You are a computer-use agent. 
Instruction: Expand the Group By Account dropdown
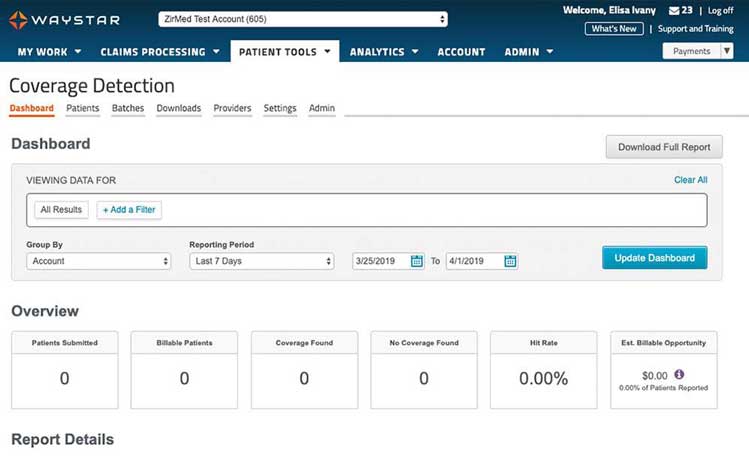point(98,261)
